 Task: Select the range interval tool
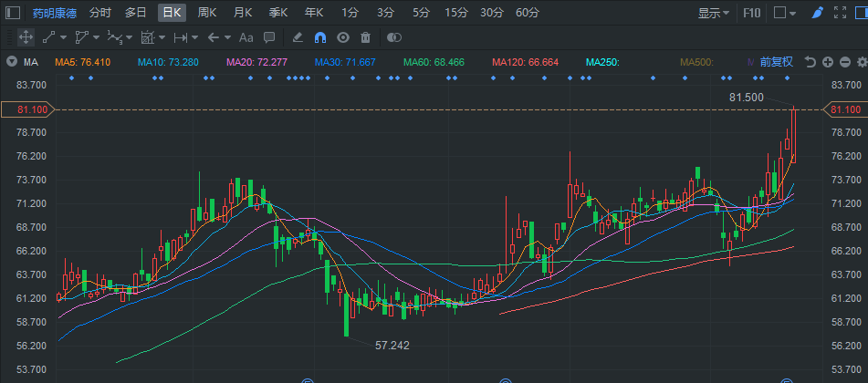(x=181, y=37)
